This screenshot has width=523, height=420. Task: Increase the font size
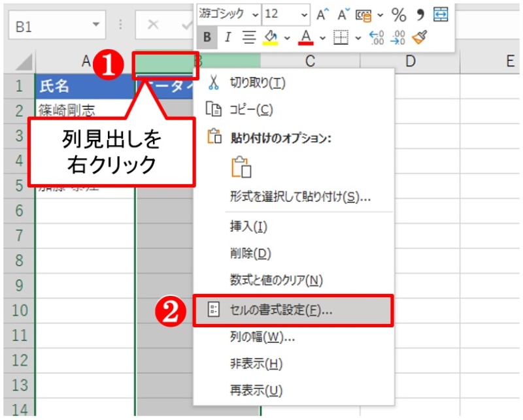(324, 14)
